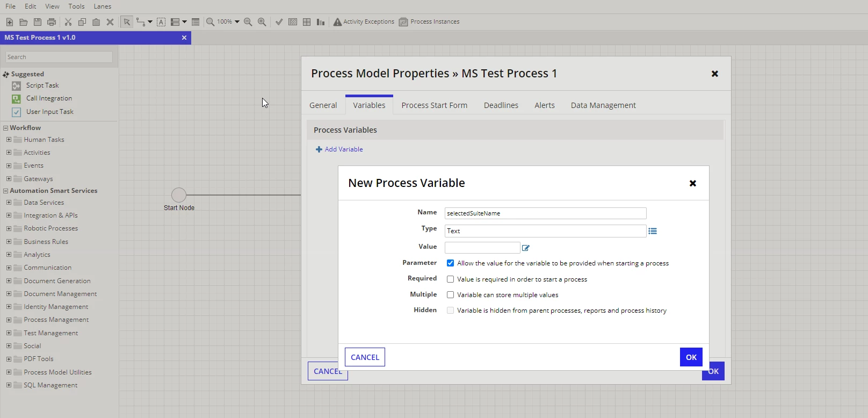This screenshot has width=868, height=418.
Task: Click the Search field in the palette
Action: tap(59, 57)
